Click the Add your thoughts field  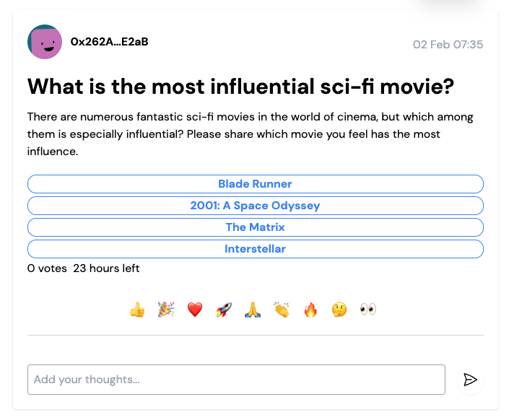pos(236,380)
